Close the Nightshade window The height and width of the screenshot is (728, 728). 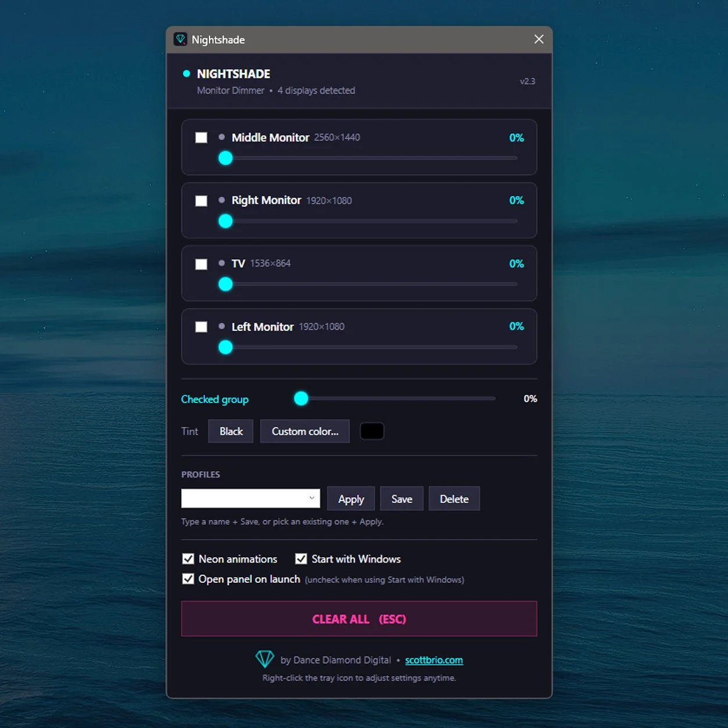539,39
